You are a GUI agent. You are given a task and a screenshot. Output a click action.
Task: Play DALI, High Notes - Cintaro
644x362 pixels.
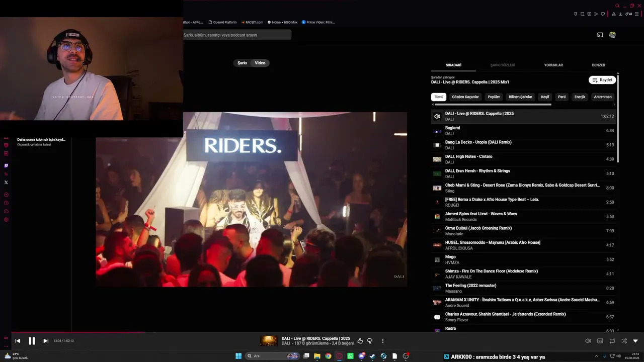click(523, 159)
